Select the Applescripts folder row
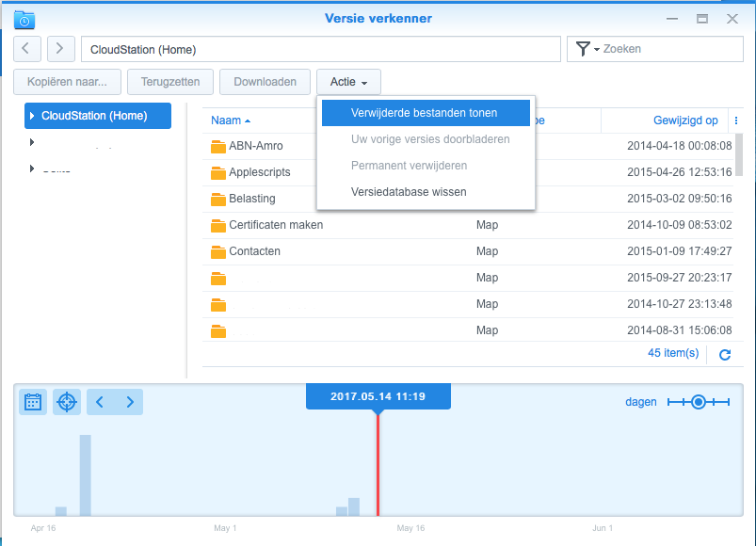The image size is (756, 546). pos(260,172)
